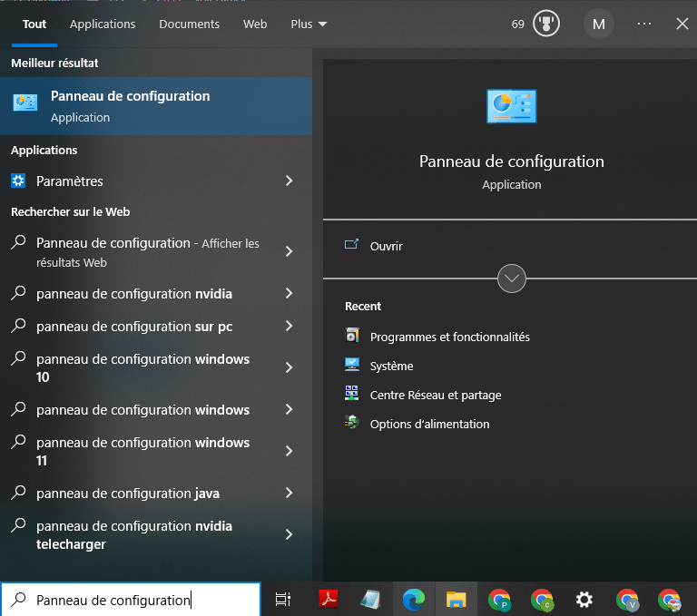Click search icon beside 'java' suggestion
Image resolution: width=697 pixels, height=616 pixels.
[x=19, y=493]
